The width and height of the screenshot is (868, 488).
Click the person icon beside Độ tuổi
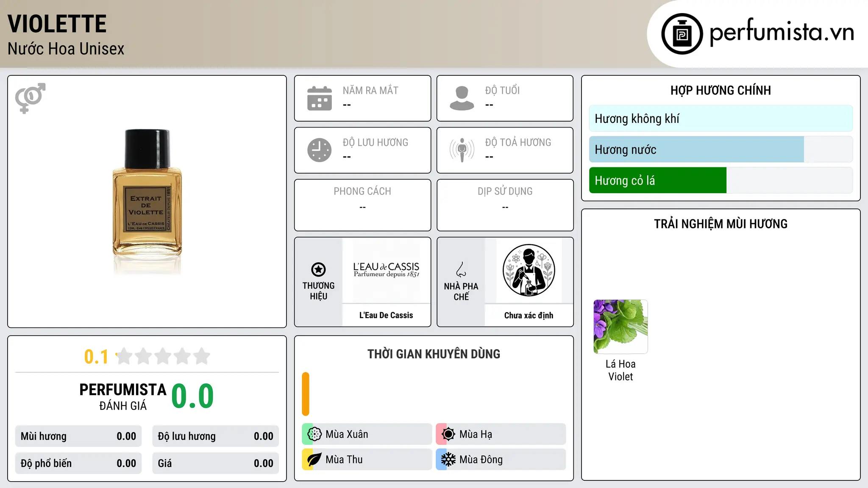(462, 98)
